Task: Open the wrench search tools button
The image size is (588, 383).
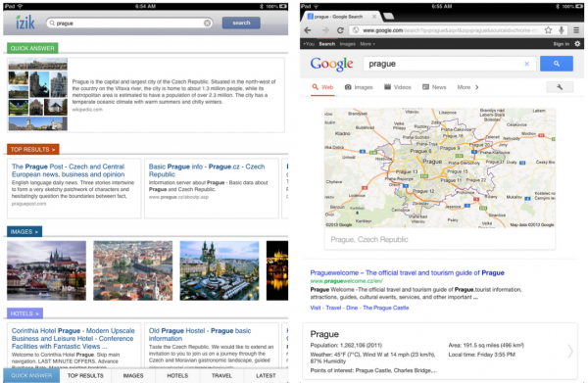Action: pos(560,87)
